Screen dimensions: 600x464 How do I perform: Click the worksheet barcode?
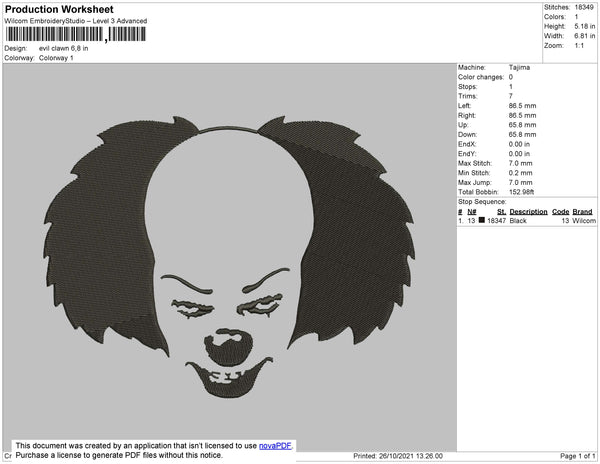[75, 34]
